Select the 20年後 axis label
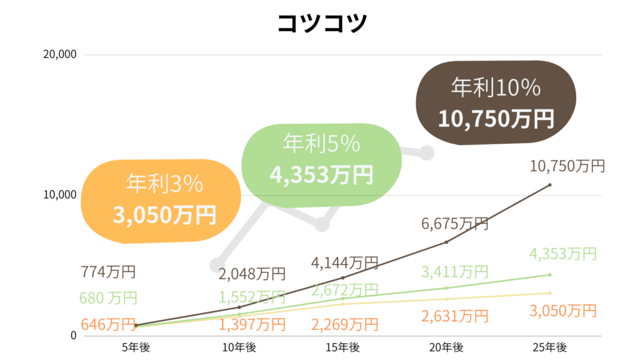This screenshot has height=362, width=644. click(447, 348)
